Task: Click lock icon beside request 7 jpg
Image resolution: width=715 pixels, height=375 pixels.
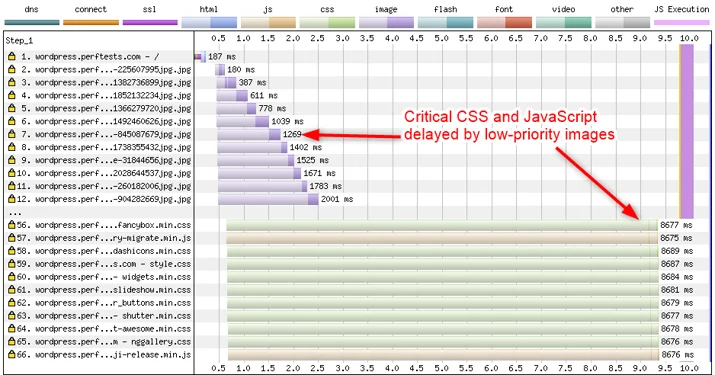Action: tap(12, 134)
